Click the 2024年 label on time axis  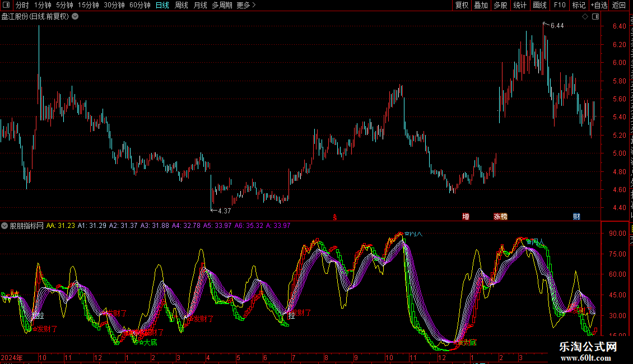[x=12, y=357]
